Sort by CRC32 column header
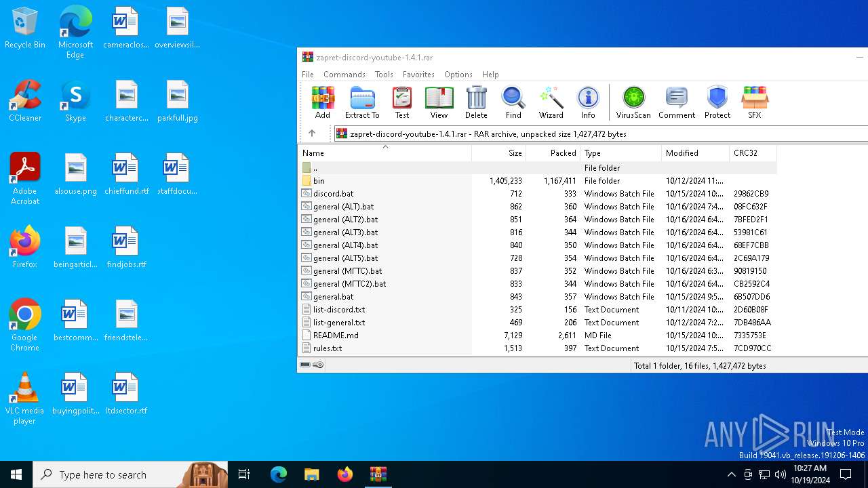This screenshot has width=868, height=488. tap(753, 153)
